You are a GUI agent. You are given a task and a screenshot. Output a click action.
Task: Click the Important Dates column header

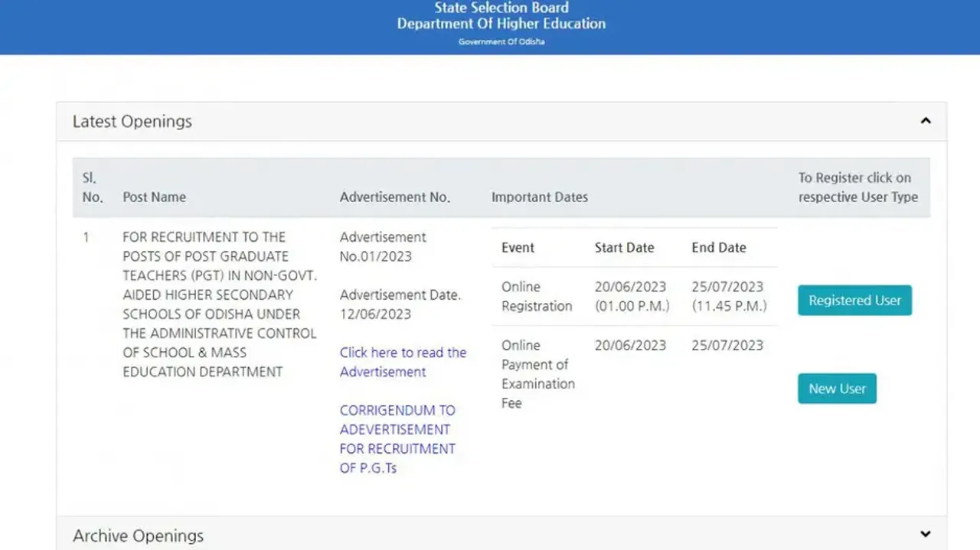pos(539,197)
